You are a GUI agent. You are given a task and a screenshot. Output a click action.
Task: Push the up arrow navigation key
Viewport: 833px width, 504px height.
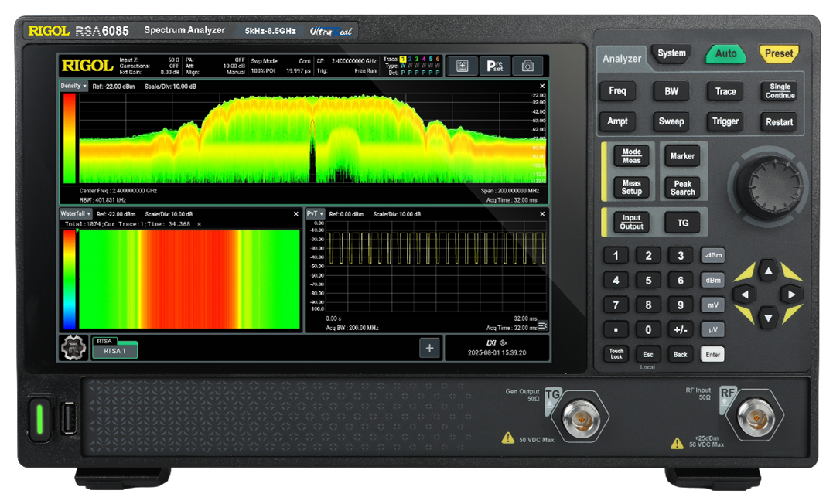click(x=768, y=271)
